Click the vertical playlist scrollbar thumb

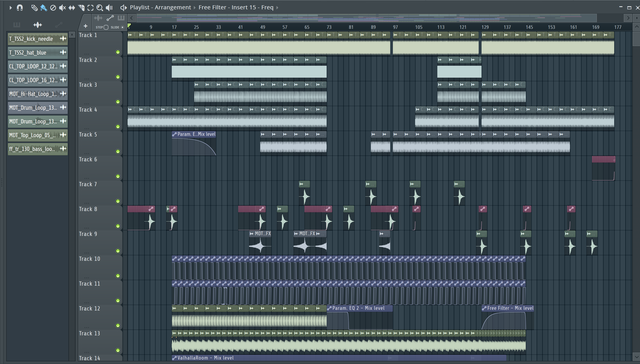point(636,39)
